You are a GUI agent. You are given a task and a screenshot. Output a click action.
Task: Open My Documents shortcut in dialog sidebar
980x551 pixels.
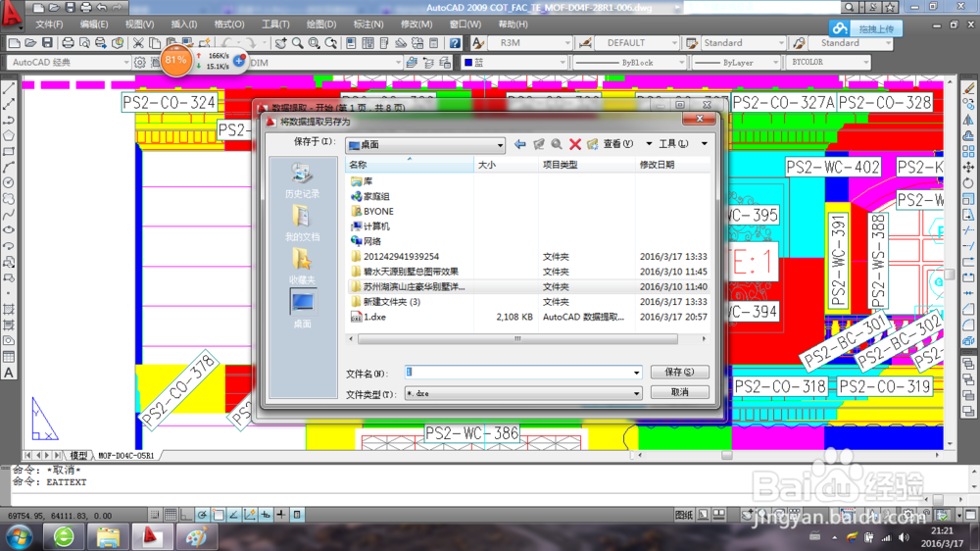pyautogui.click(x=302, y=224)
